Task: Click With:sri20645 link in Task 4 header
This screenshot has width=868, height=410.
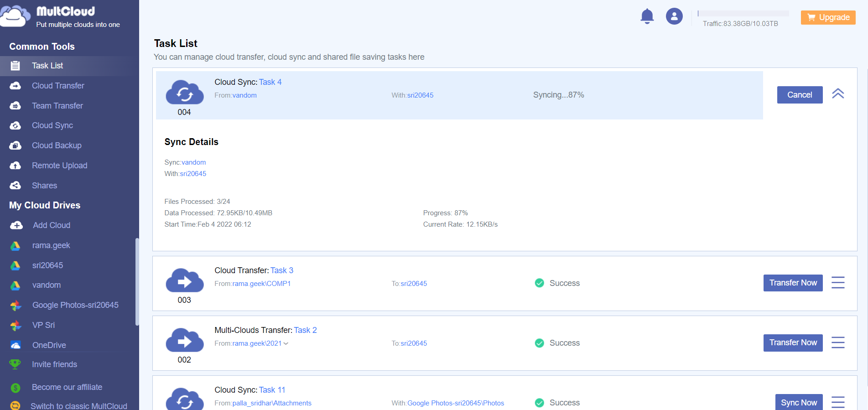Action: coord(420,95)
